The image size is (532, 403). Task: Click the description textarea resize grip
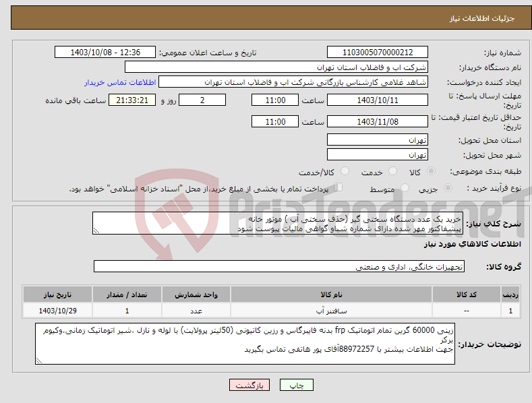(x=96, y=230)
